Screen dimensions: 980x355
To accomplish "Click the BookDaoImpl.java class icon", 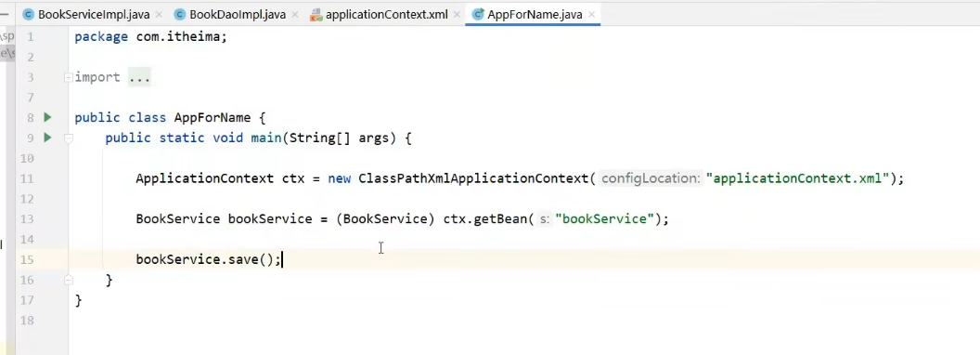I will [x=180, y=14].
